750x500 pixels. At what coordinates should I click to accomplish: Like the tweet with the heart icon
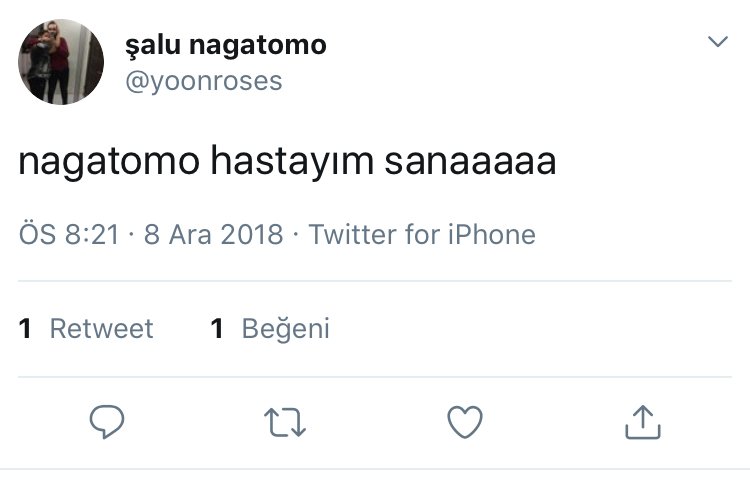[x=464, y=423]
